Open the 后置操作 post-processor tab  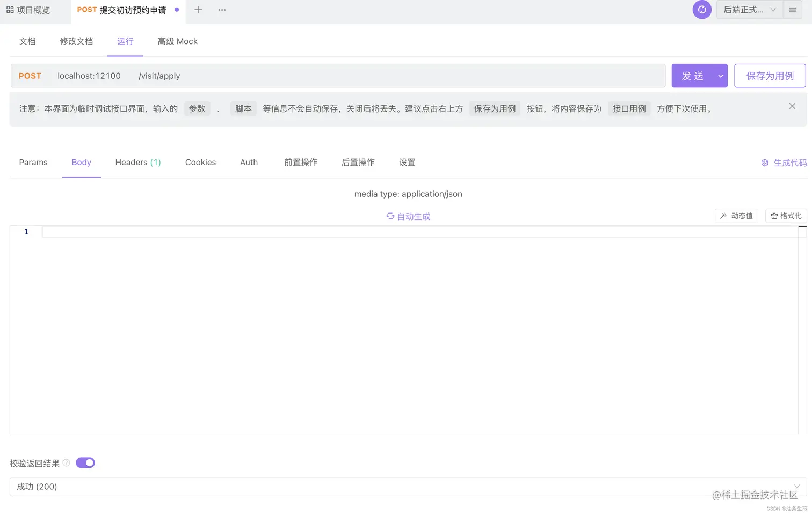(358, 163)
